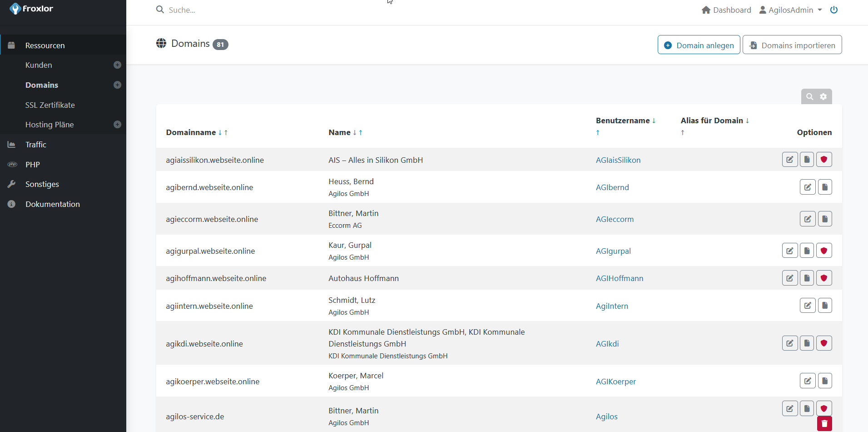Image resolution: width=868 pixels, height=432 pixels.
Task: Edit the agikdi.webseite.online domain
Action: coord(790,343)
